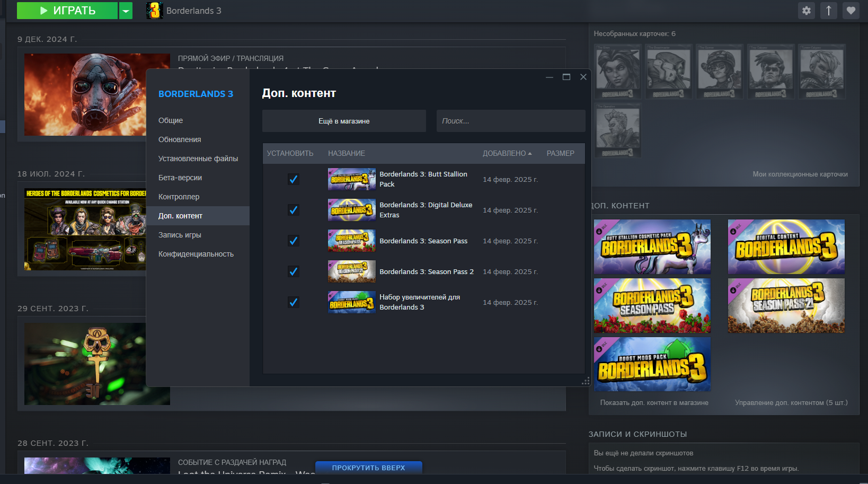Click Показать доп. контент в магазине link
Viewport: 868px width, 484px height.
[x=654, y=402]
